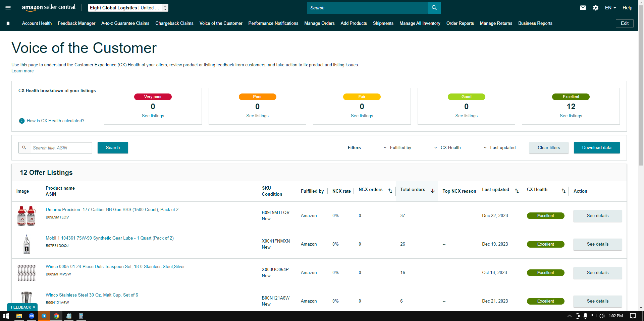Click the Edit button in the navigation bar
Viewport: 644px width, 321px height.
pos(625,23)
